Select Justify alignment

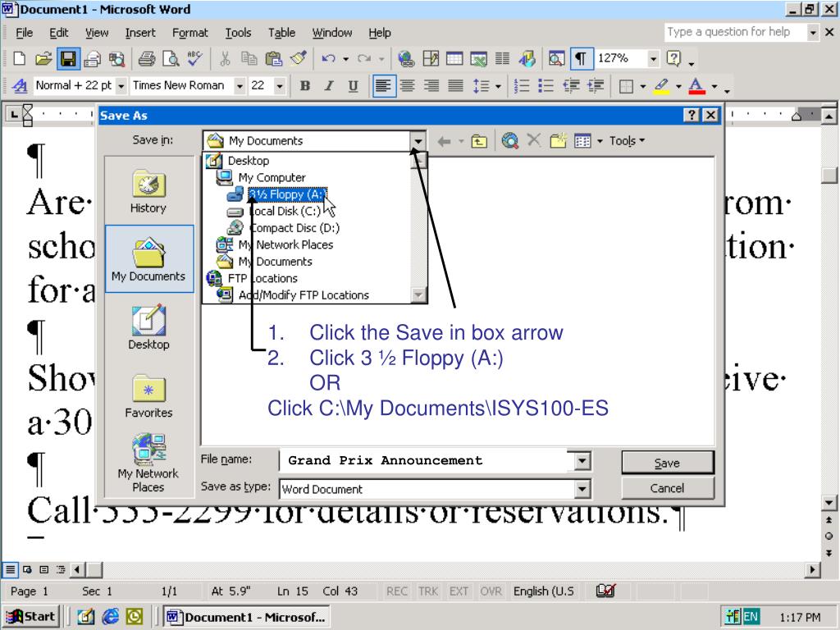point(456,85)
